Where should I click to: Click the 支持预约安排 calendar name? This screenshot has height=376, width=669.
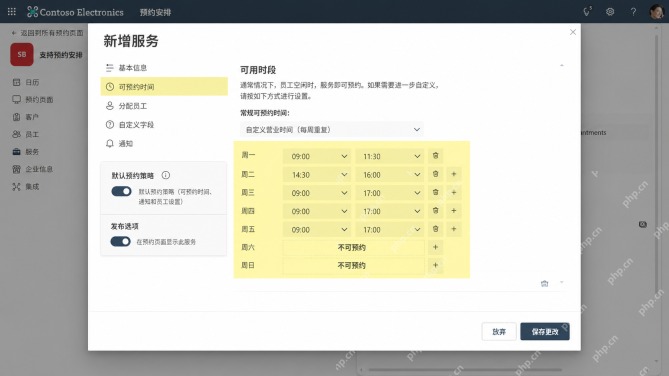tap(61, 55)
